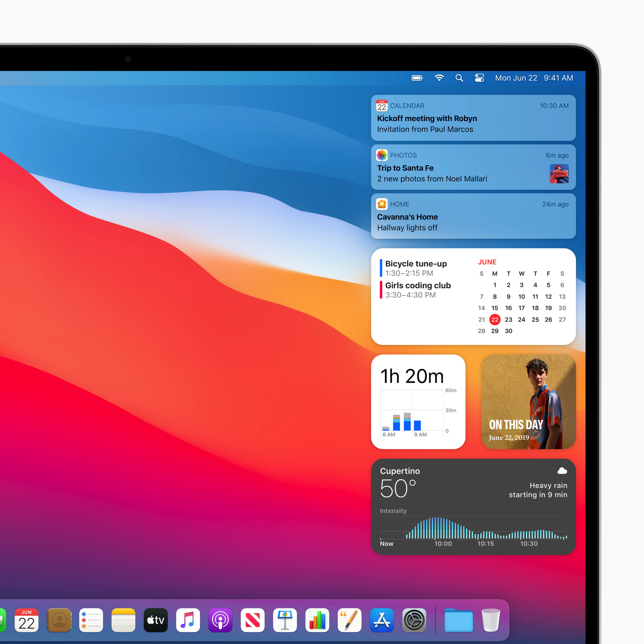
Task: Open Spotlight search from the menu bar
Action: coord(459,78)
